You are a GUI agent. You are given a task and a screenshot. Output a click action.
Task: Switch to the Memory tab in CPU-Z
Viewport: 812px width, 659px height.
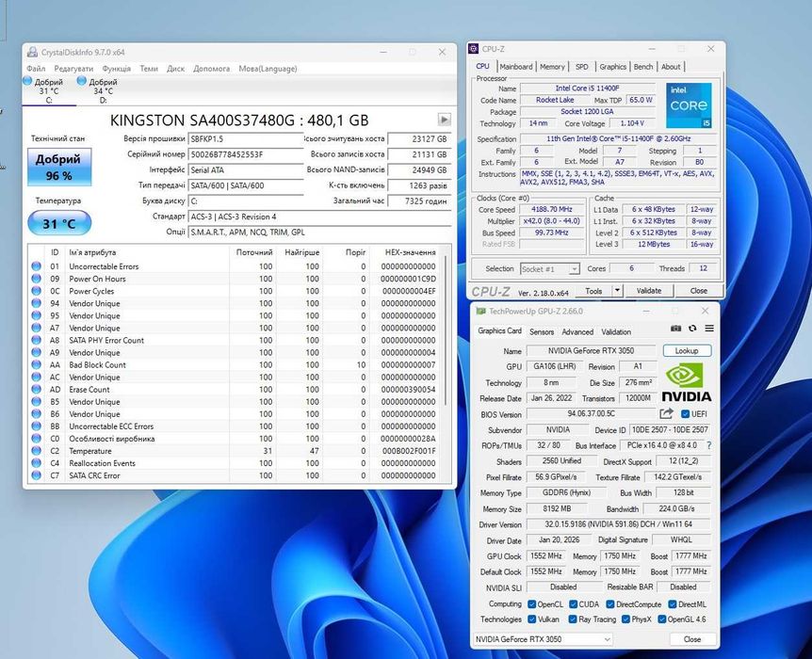(552, 67)
